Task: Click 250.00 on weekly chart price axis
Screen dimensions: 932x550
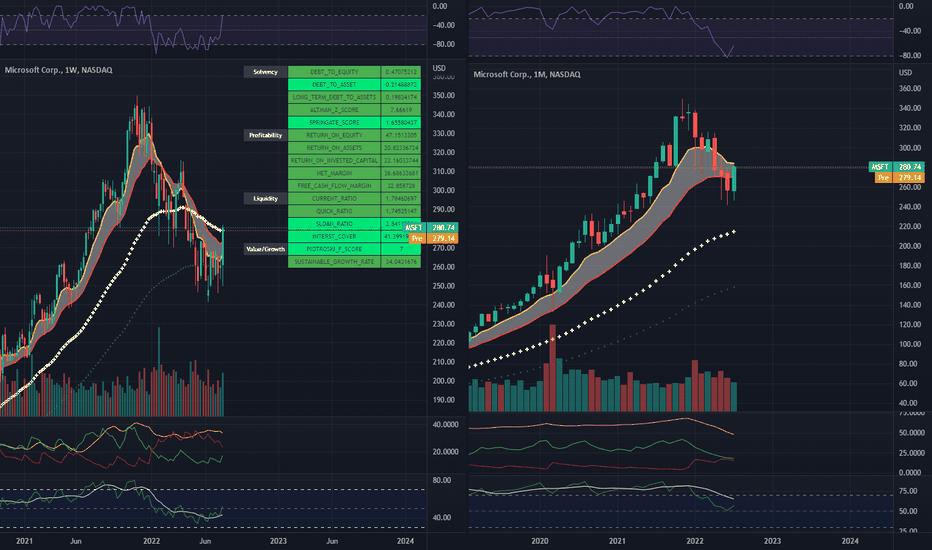Action: click(443, 286)
